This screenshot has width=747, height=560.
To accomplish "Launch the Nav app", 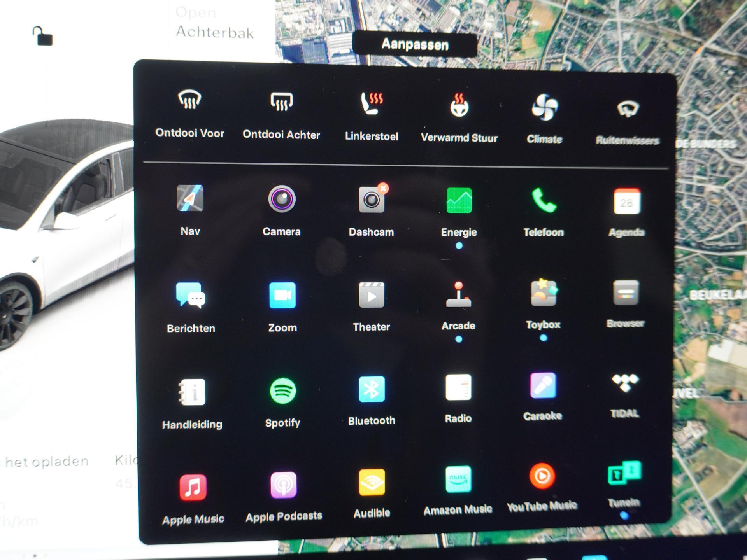I will (190, 198).
